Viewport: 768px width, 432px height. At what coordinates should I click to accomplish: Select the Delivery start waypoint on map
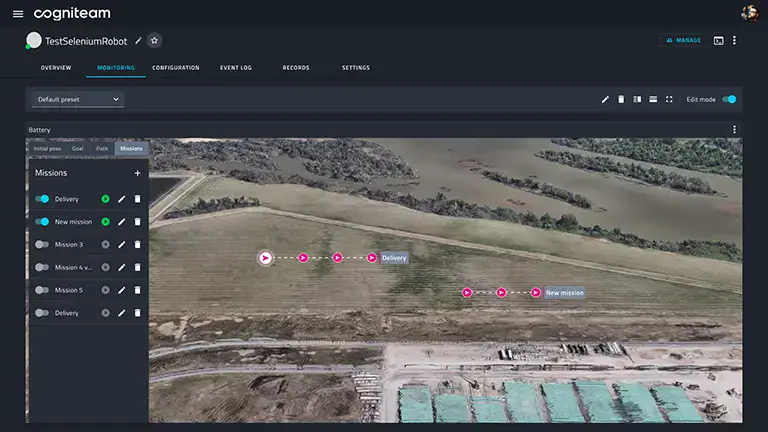click(265, 258)
